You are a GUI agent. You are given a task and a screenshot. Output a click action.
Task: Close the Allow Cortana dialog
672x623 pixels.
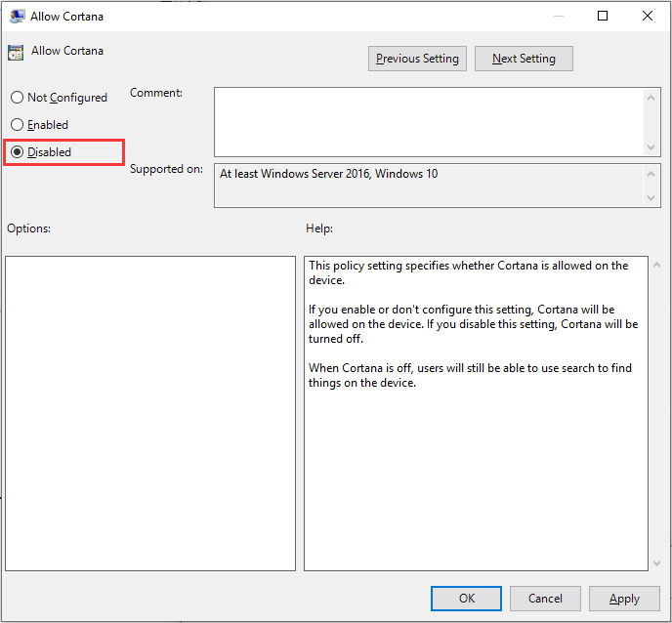point(648,16)
